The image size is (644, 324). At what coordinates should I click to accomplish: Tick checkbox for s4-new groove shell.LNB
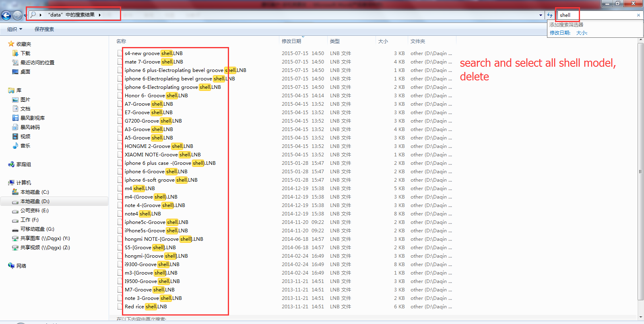click(120, 53)
